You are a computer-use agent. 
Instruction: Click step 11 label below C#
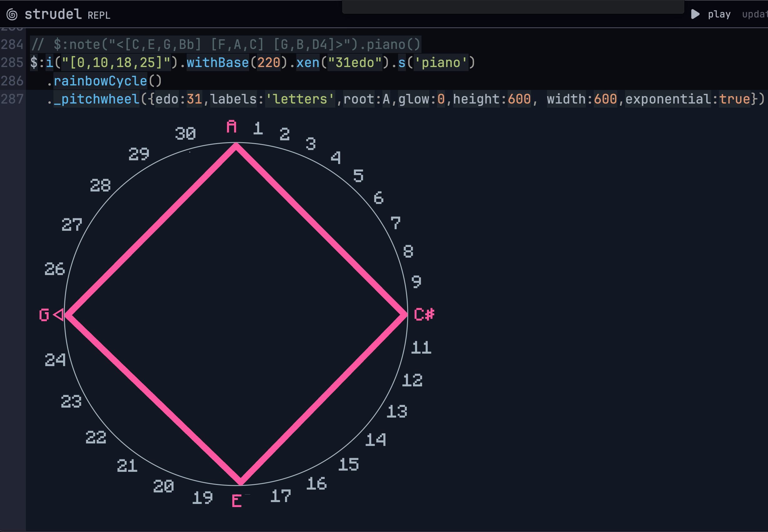(x=421, y=348)
